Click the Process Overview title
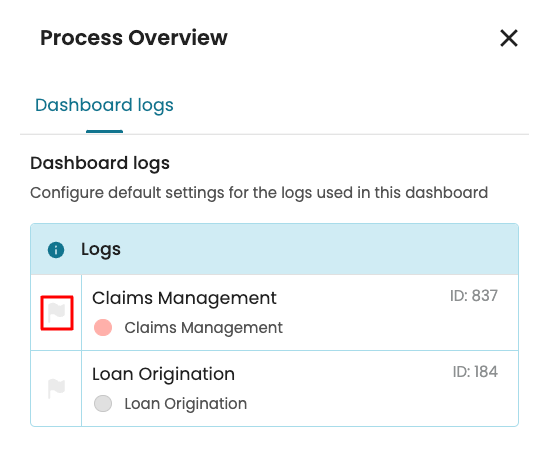 pyautogui.click(x=134, y=38)
